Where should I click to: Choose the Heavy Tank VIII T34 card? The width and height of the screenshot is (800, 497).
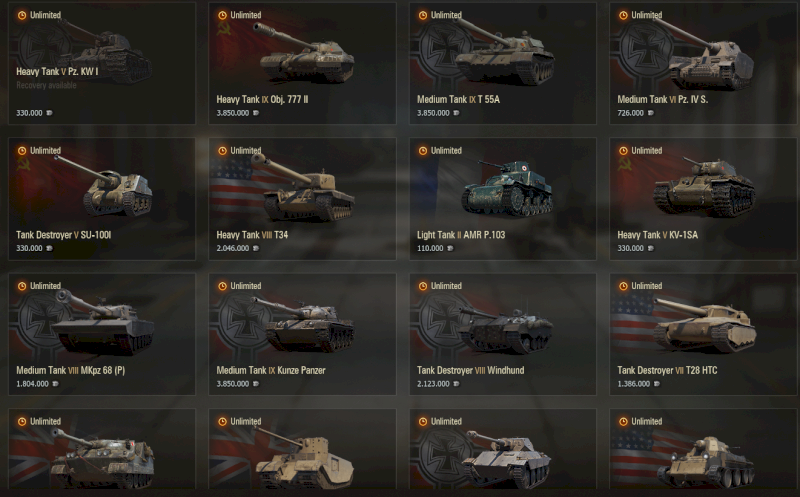(x=302, y=199)
